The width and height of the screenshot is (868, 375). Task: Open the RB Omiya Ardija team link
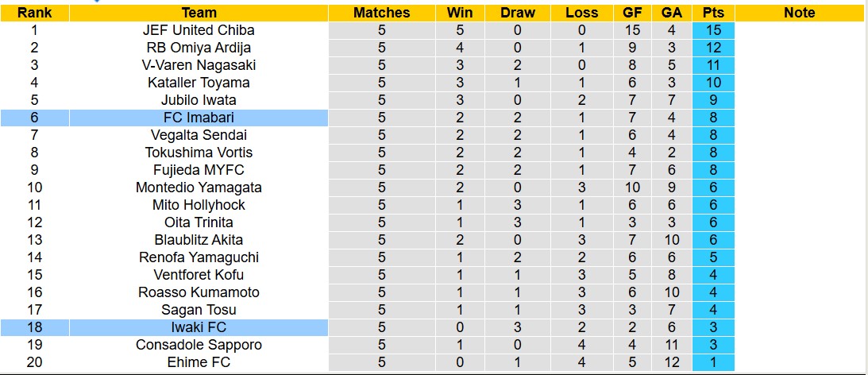pyautogui.click(x=199, y=48)
